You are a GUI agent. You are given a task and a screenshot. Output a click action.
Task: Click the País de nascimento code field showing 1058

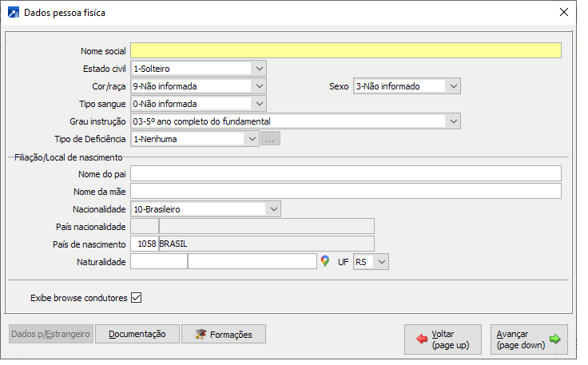[145, 244]
